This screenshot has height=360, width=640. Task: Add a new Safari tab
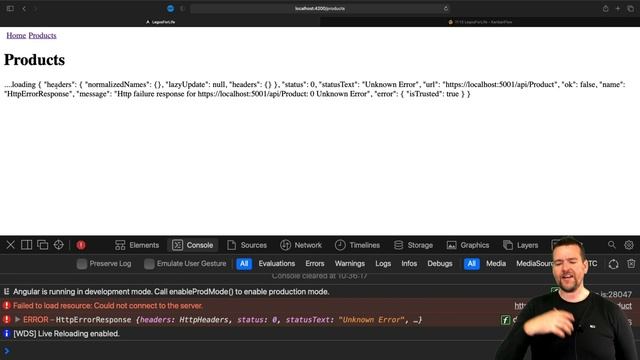click(x=618, y=9)
